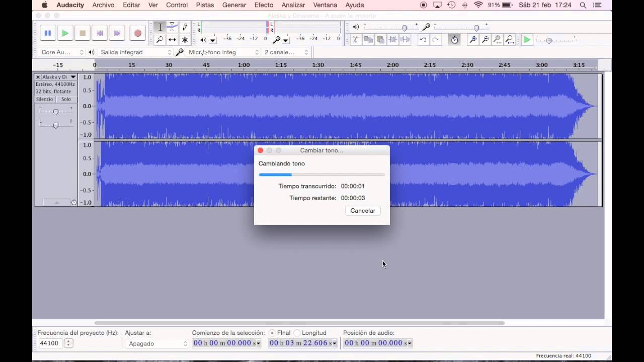644x362 pixels.
Task: Select the Zoom magnifier tool
Action: click(160, 39)
